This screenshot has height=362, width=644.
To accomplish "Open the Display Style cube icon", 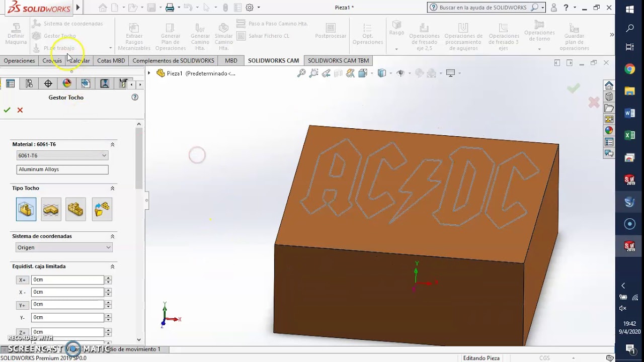I will pos(382,73).
